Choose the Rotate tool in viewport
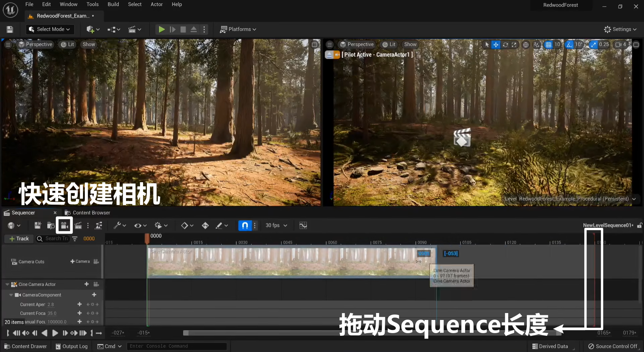This screenshot has width=644, height=352. [x=505, y=45]
